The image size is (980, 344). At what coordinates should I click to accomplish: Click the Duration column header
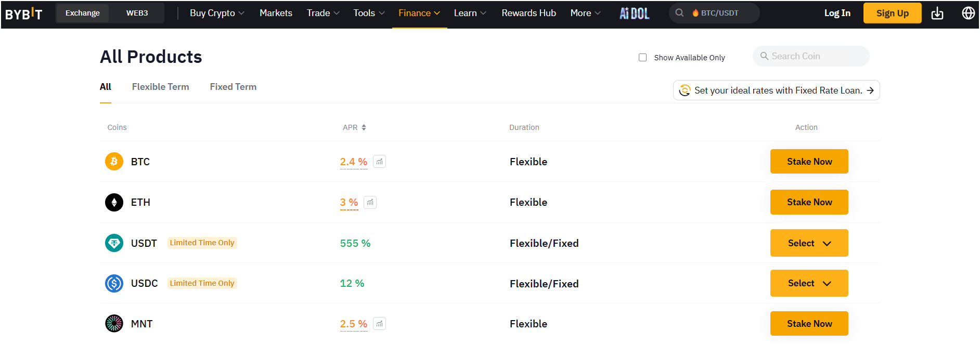click(524, 127)
